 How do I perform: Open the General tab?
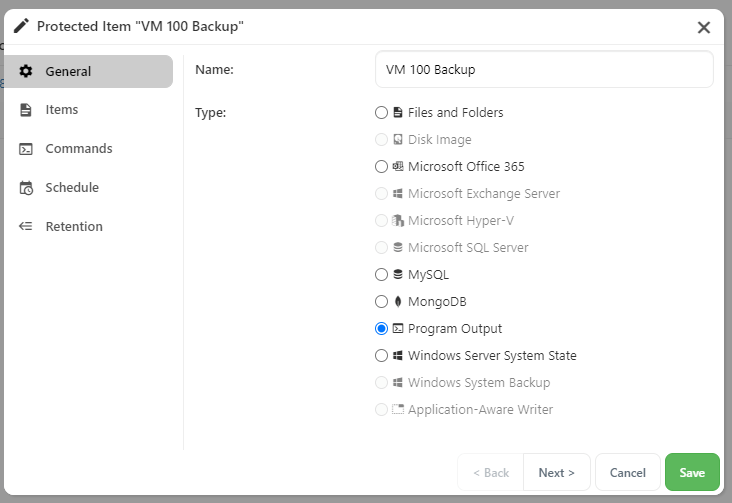pyautogui.click(x=88, y=71)
